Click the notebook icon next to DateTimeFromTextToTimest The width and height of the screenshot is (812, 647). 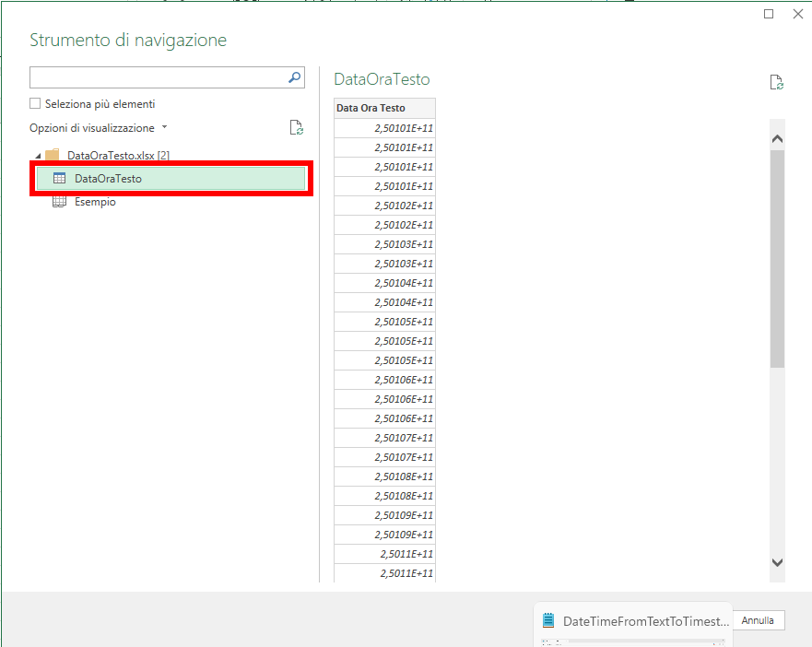coord(547,620)
